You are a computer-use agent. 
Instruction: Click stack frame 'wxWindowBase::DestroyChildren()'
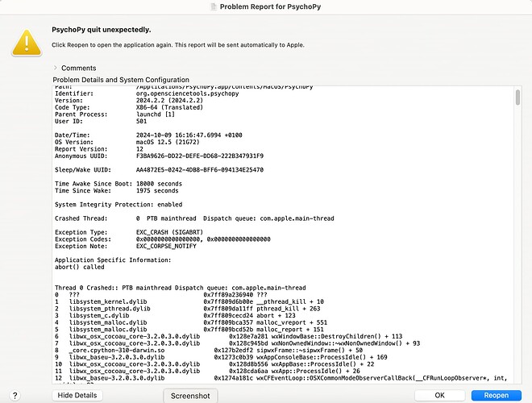click(x=228, y=337)
